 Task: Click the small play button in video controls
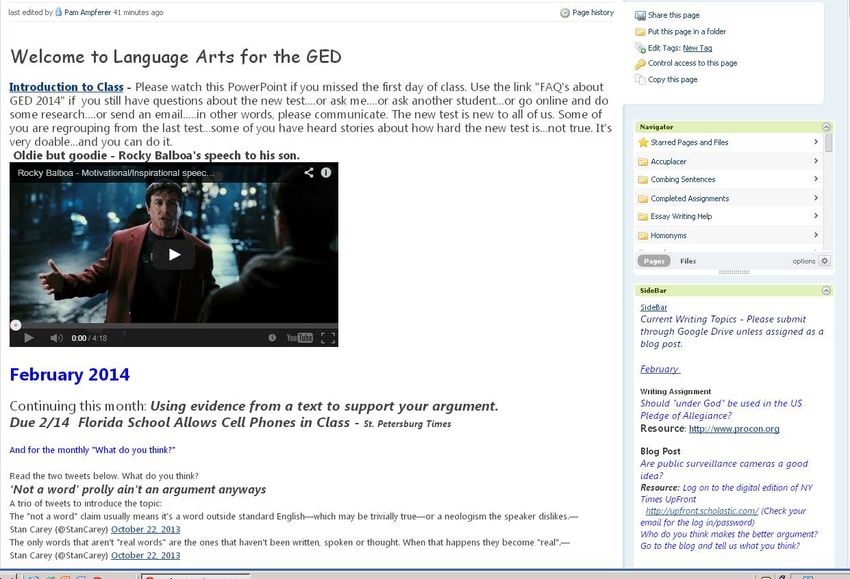click(x=29, y=338)
